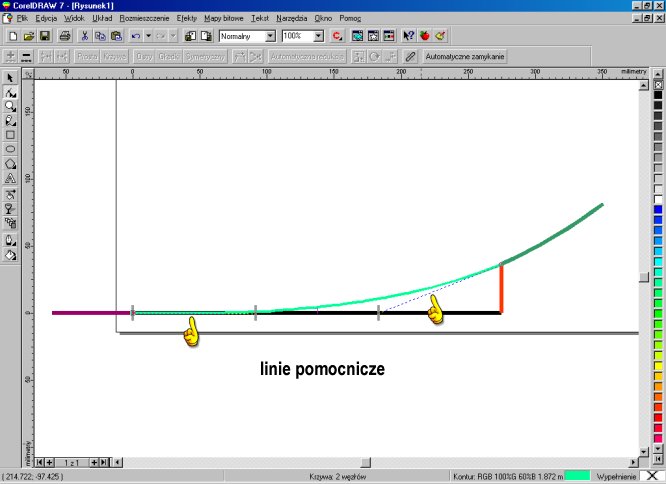Select the Zoom magnifier tool

(10, 105)
